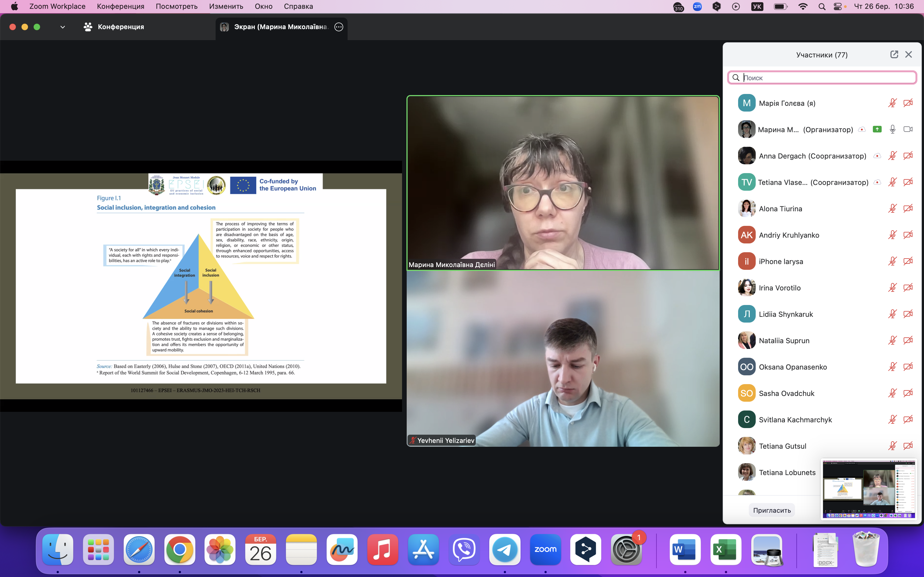Toggle microphone for Марія Голєва
The height and width of the screenshot is (577, 924).
892,103
